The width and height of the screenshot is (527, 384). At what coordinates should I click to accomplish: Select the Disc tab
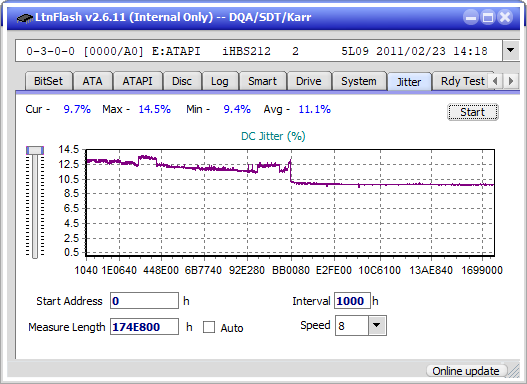(182, 81)
